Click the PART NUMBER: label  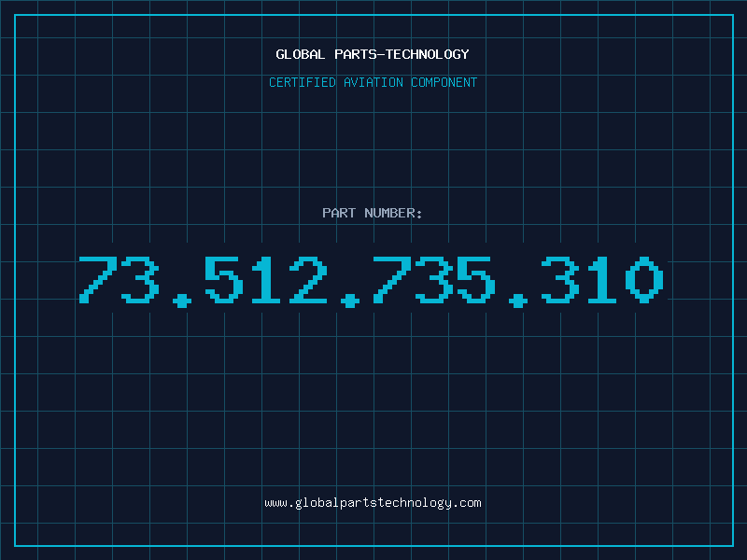point(373,213)
